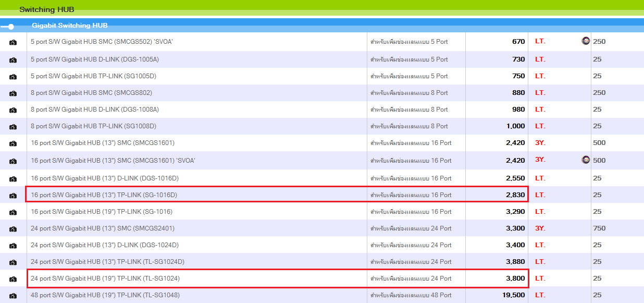644x303 pixels.
Task: Click the 48 Port Thai description text
Action: pyautogui.click(x=411, y=295)
